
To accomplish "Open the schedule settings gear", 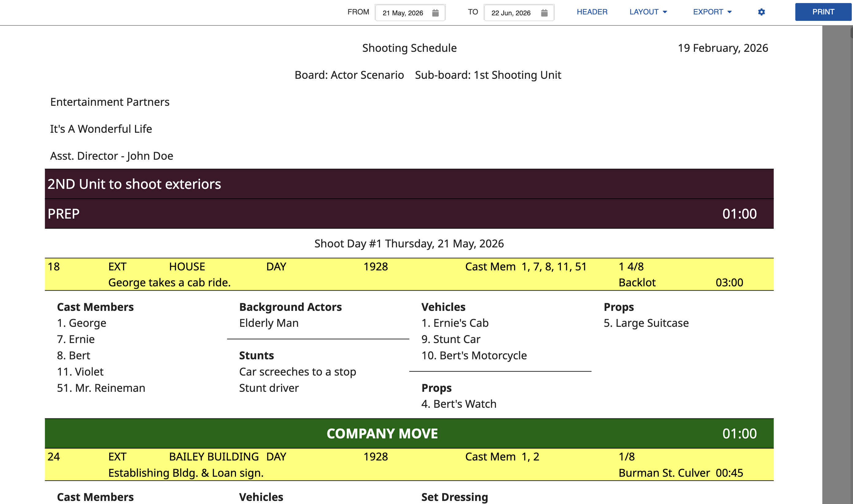I will (761, 12).
